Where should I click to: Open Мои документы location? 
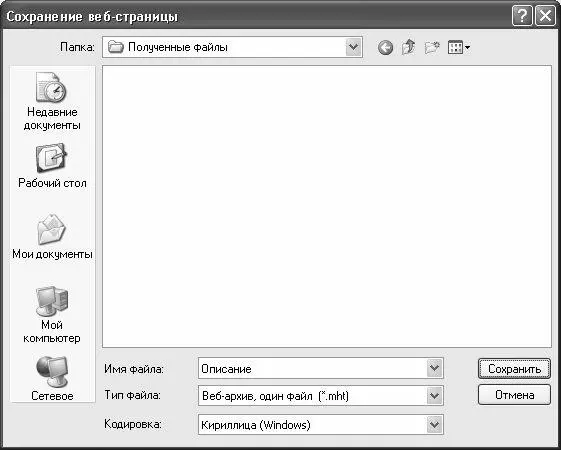pyautogui.click(x=52, y=236)
